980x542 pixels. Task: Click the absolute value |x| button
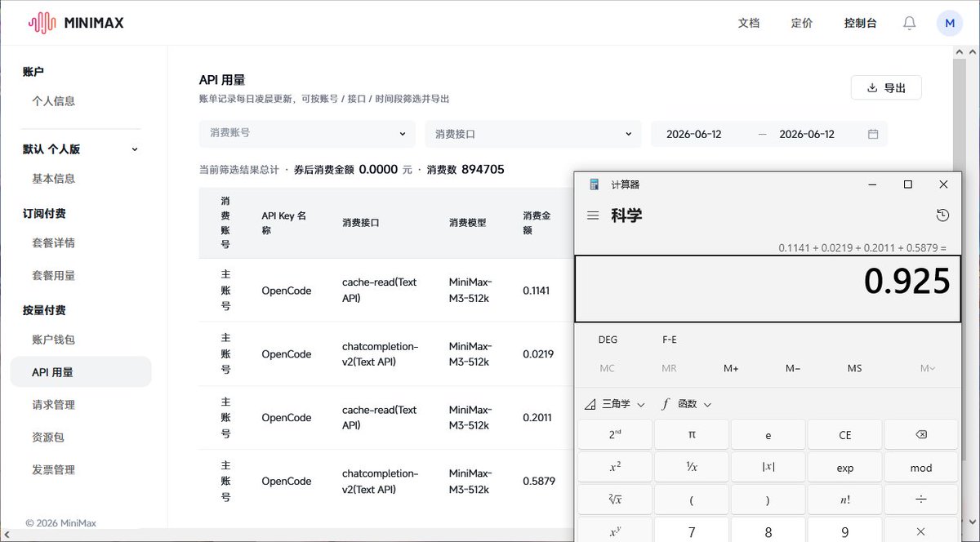click(768, 468)
